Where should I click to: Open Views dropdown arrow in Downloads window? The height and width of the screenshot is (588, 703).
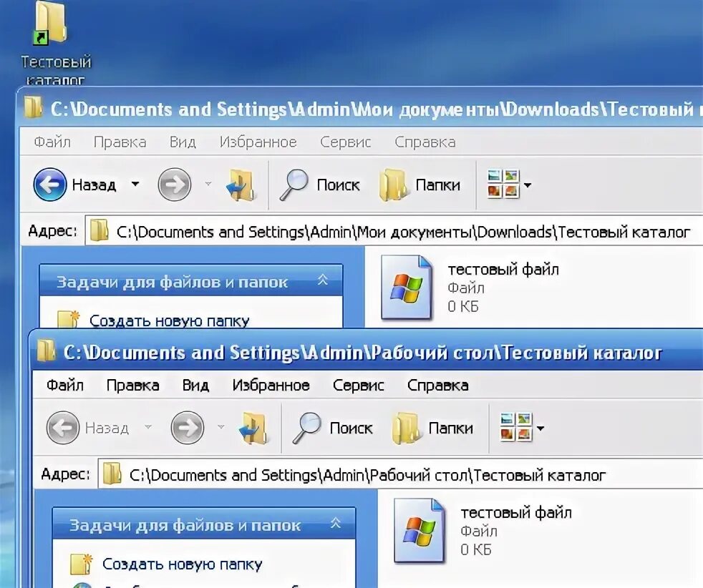coord(528,185)
